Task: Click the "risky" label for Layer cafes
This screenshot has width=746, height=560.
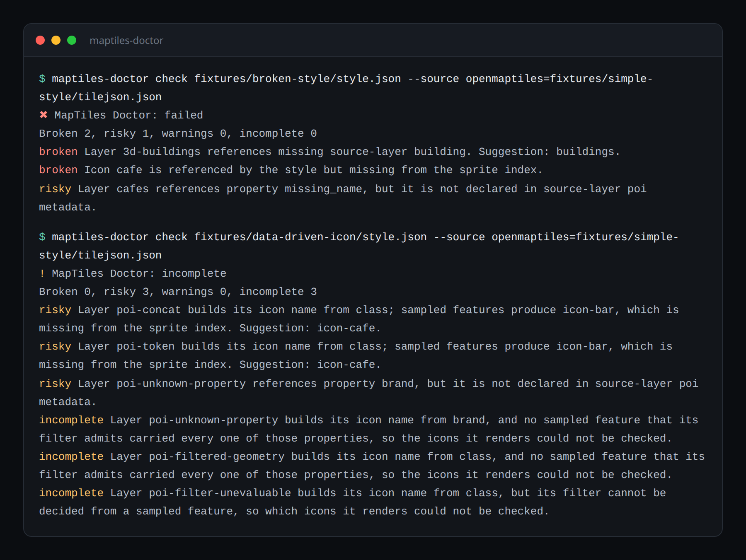Action: pos(55,189)
